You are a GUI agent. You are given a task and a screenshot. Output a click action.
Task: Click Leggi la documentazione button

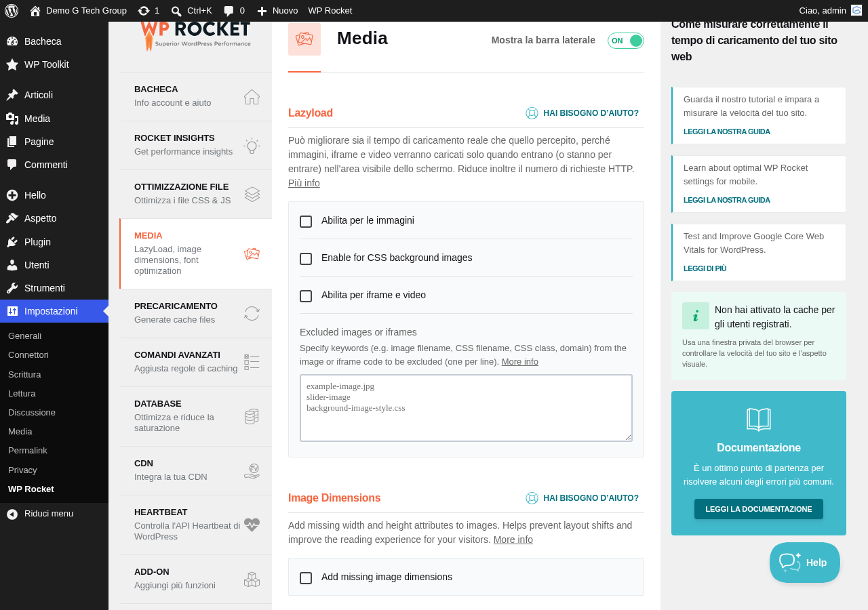[x=759, y=509]
